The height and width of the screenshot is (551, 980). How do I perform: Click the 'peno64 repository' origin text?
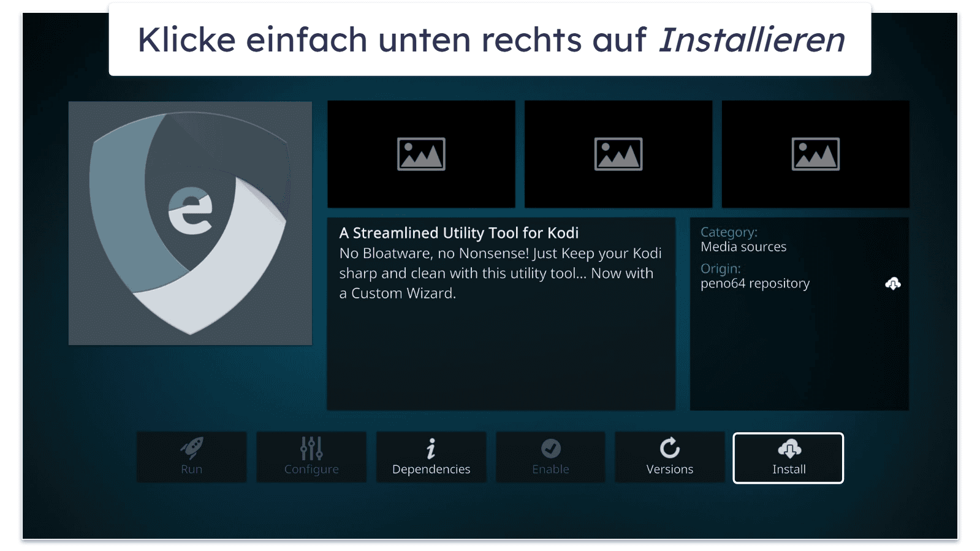755,283
